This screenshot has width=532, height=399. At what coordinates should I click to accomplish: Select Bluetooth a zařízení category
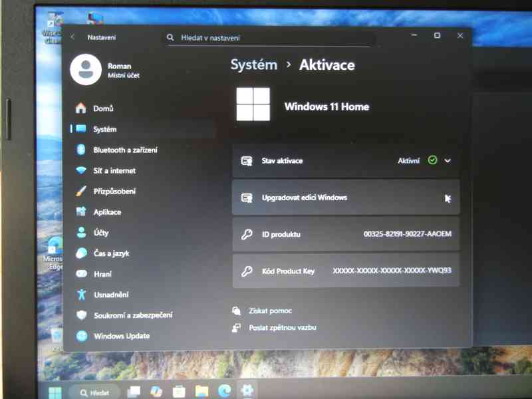point(125,150)
